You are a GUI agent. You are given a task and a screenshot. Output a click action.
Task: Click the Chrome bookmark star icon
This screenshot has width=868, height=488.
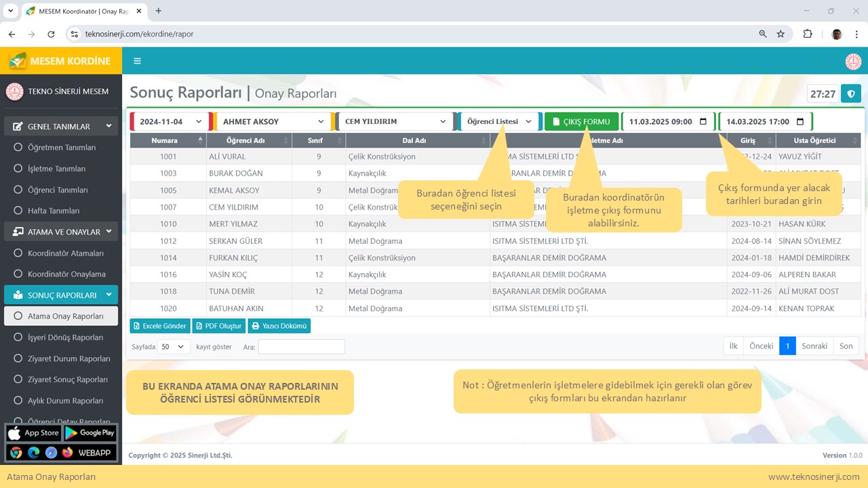781,34
